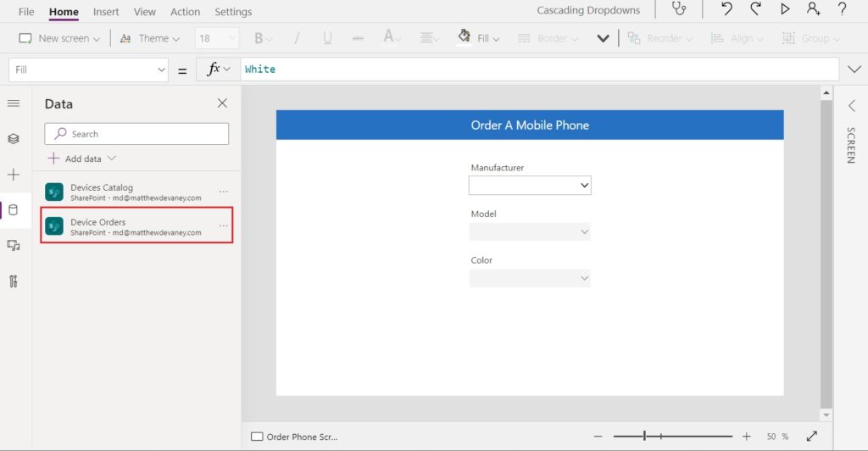
Task: Open Device Orders more options ellipsis
Action: [x=223, y=225]
